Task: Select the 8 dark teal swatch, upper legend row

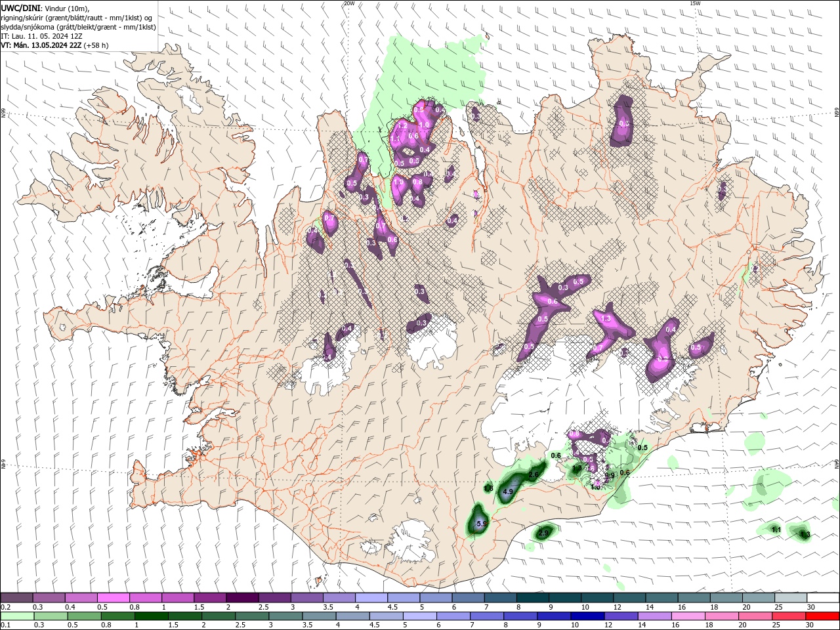Action: point(533,598)
